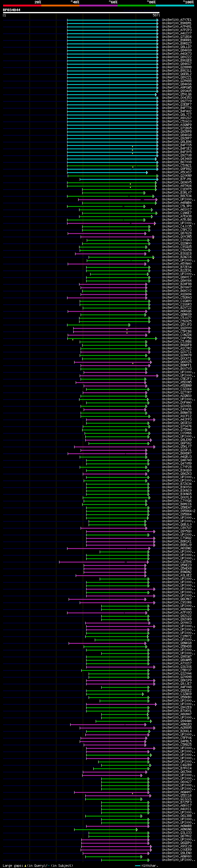Open hit UniRef100_A7Y7E1
The width and height of the screenshot is (197, 868).
click(x=176, y=20)
